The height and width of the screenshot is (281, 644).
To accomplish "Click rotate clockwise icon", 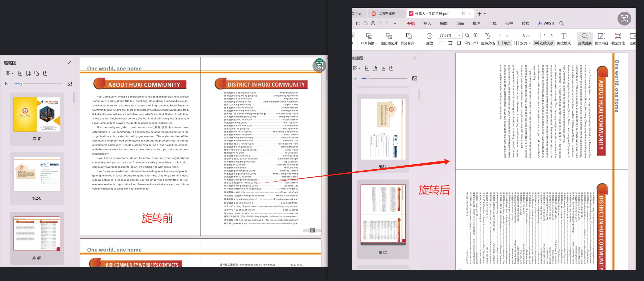I will point(476,43).
